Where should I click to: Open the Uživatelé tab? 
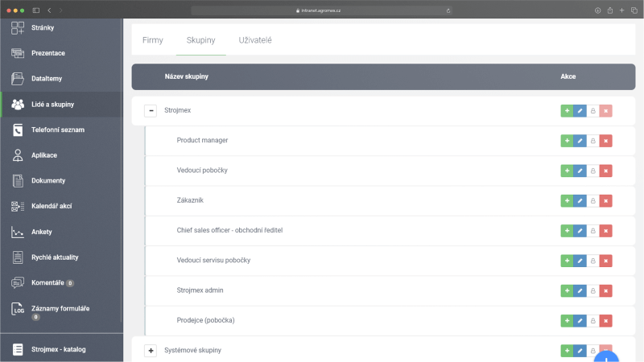click(x=255, y=39)
